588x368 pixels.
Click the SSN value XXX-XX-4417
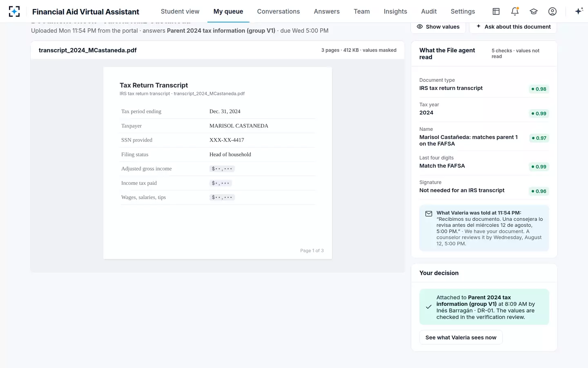227,140
